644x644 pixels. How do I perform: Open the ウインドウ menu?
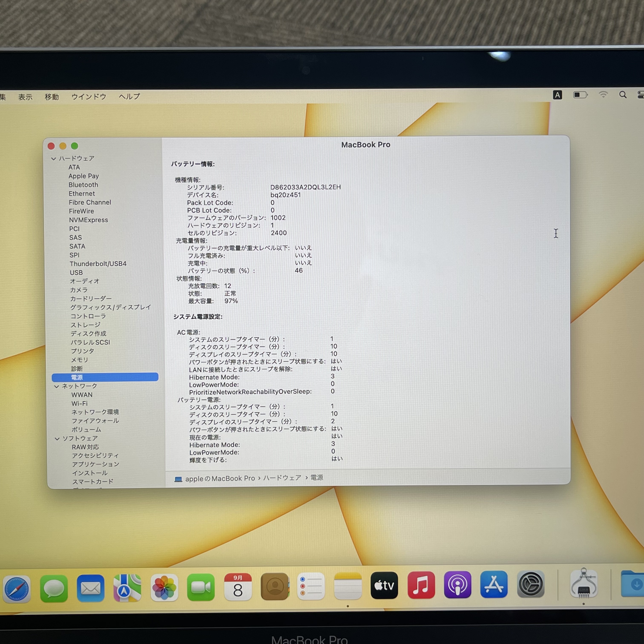coord(89,97)
